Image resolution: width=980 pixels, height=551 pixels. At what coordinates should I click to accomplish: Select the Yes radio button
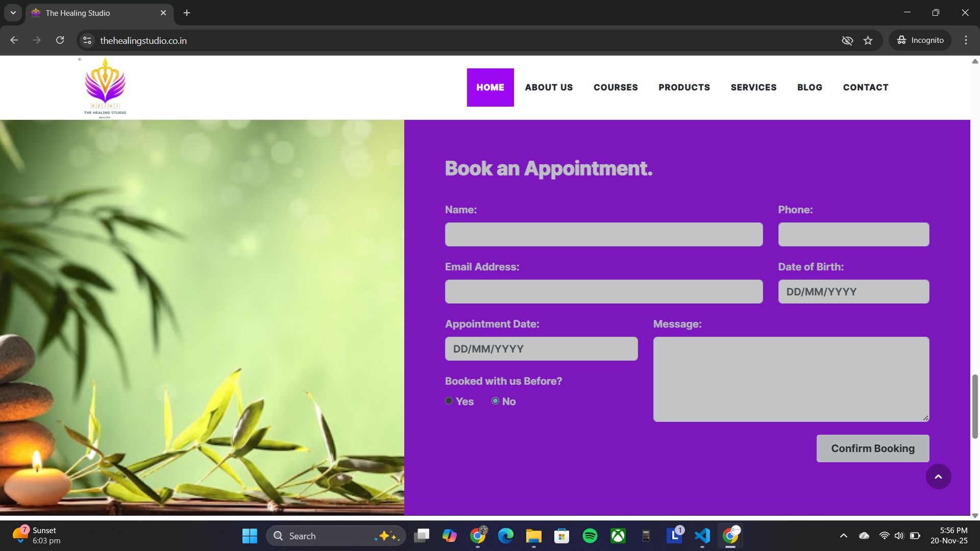tap(449, 401)
